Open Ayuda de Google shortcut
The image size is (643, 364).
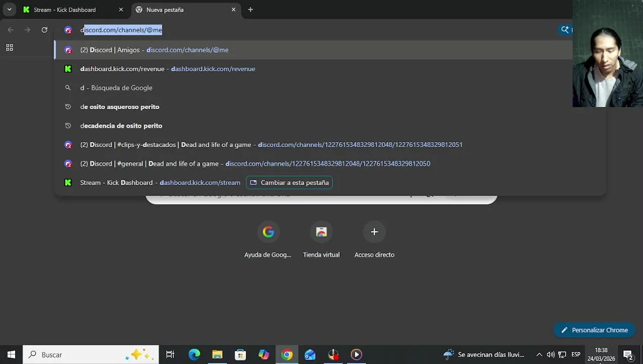click(x=268, y=240)
